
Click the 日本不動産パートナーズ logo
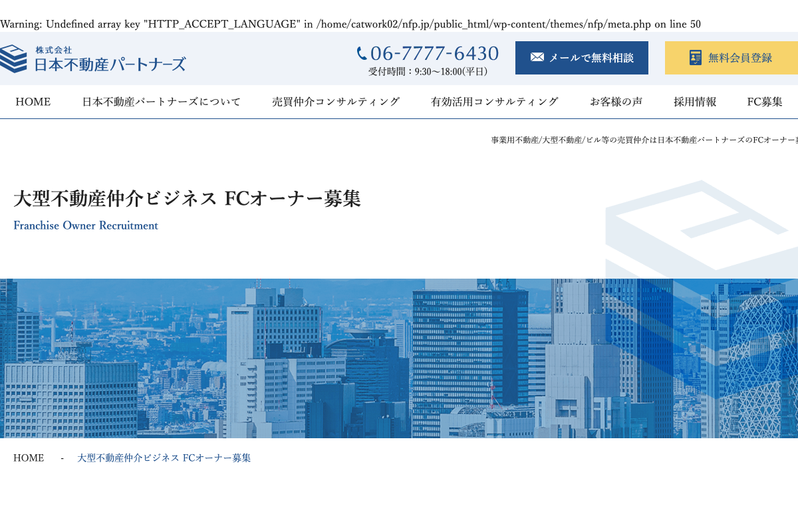[x=93, y=59]
